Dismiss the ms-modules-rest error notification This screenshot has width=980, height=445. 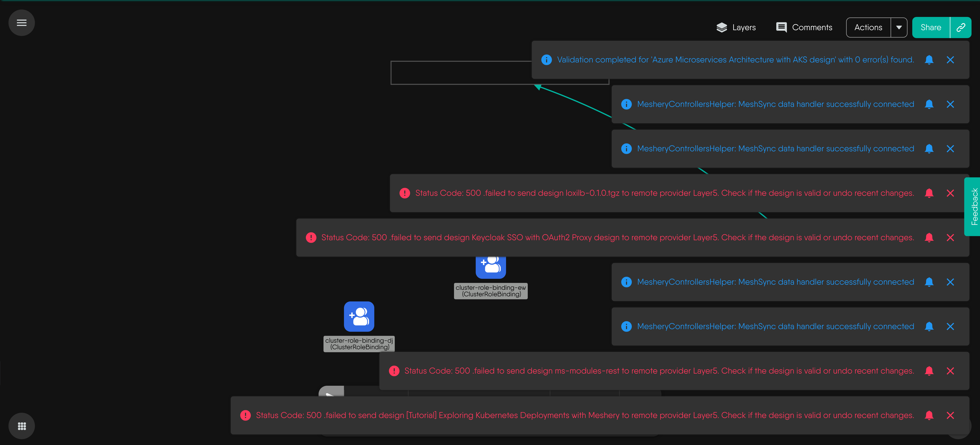pos(950,371)
